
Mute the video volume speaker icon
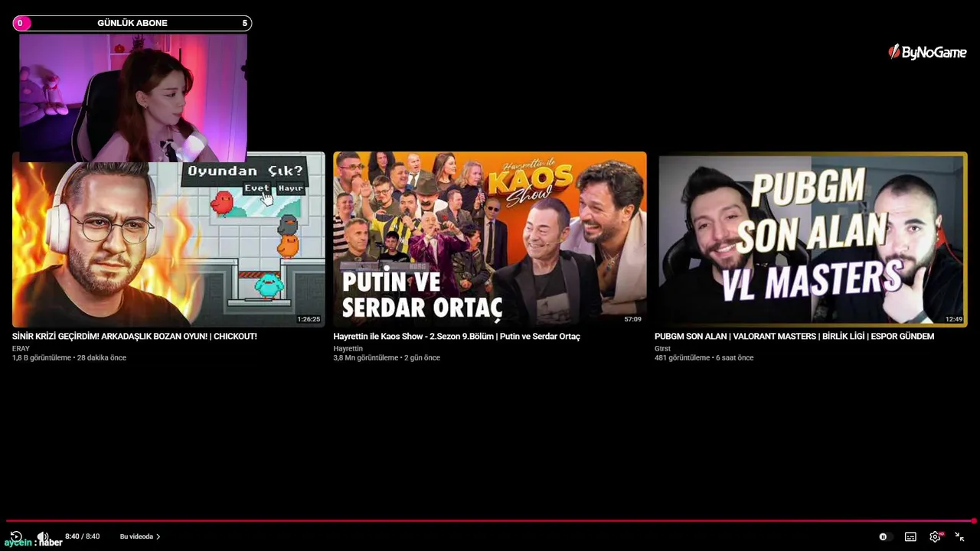[x=44, y=536]
